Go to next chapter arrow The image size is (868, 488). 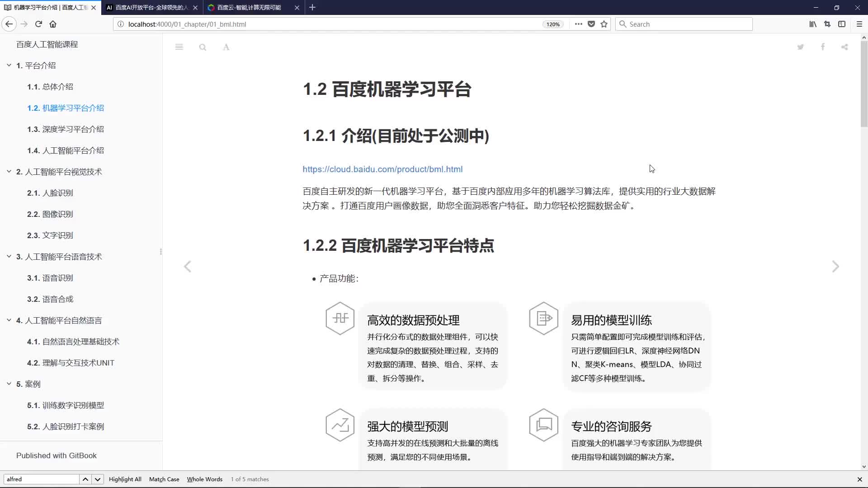click(835, 267)
